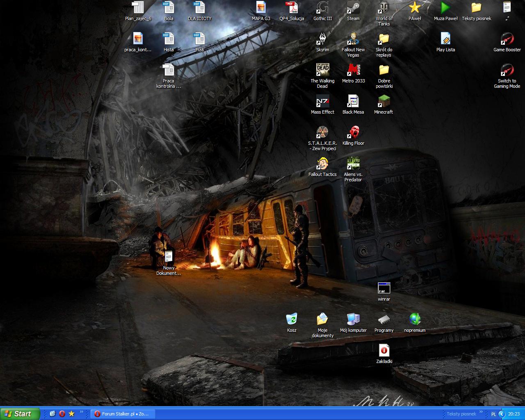Select the Biola document icon
The width and height of the screenshot is (525, 420).
[169, 8]
